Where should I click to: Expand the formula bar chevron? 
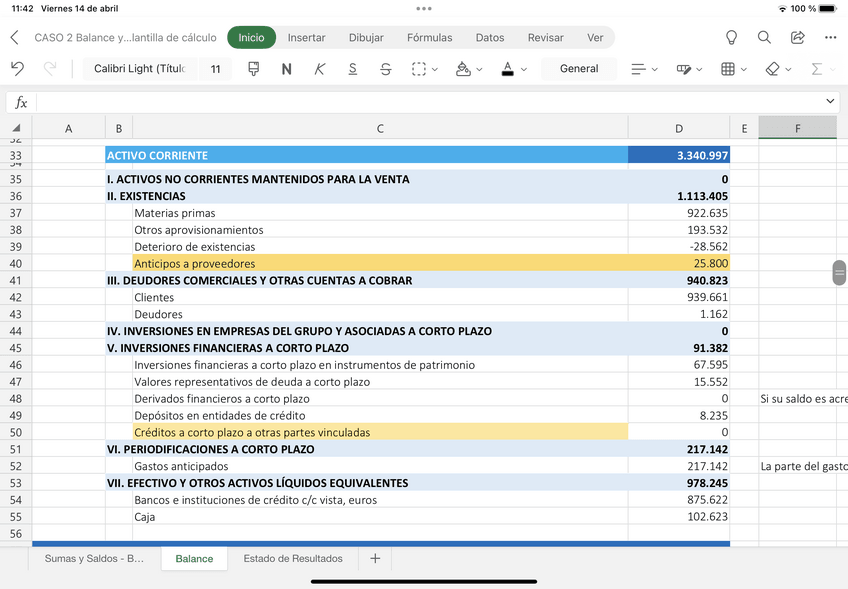(x=831, y=102)
